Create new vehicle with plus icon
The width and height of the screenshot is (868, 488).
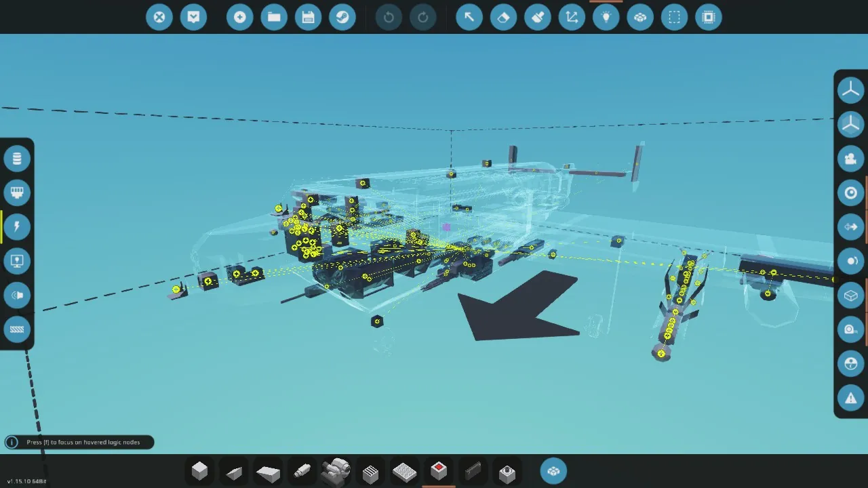240,17
